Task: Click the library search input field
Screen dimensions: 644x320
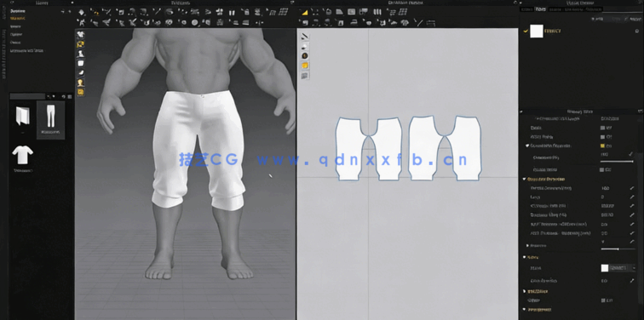Action: tap(27, 96)
